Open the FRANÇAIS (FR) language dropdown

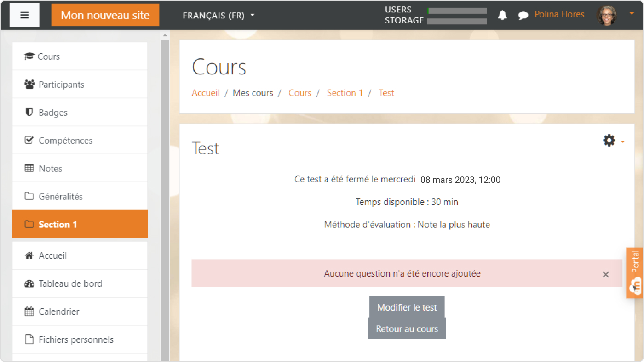click(218, 15)
